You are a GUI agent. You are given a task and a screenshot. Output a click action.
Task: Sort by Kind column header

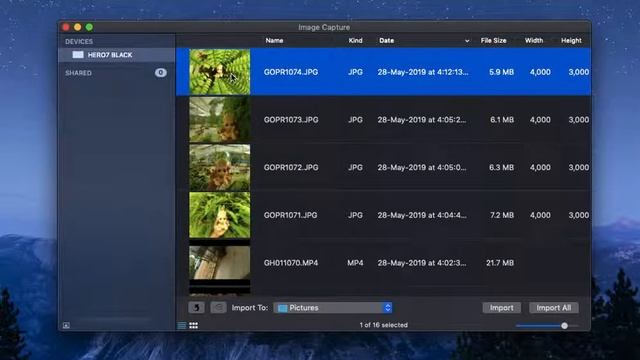[x=356, y=40]
